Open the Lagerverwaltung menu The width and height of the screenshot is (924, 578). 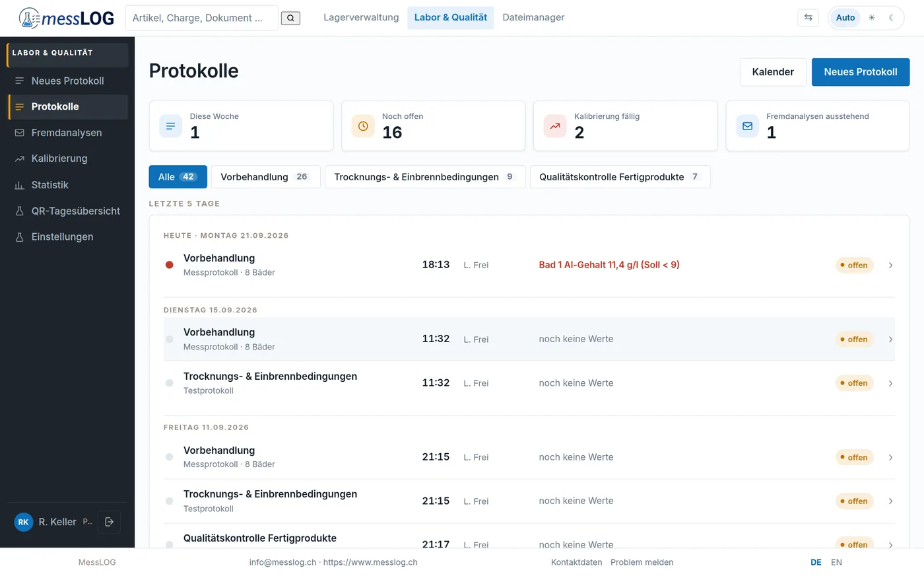pos(361,18)
